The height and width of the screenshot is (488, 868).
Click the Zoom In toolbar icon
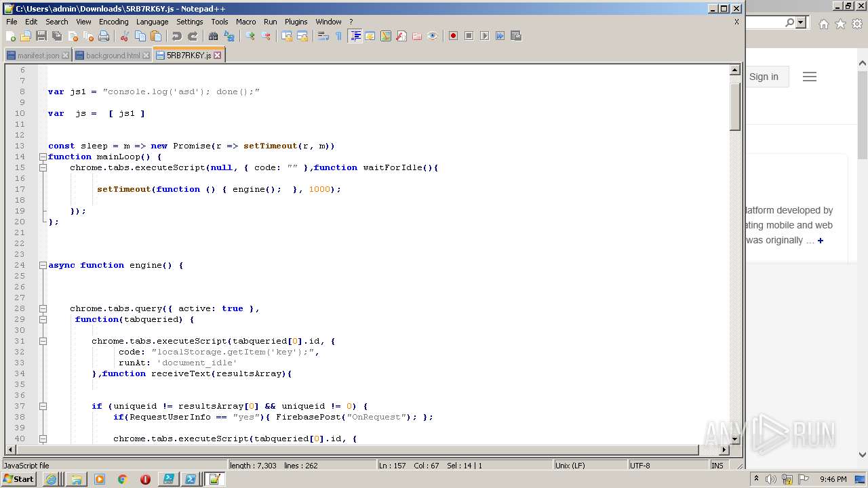[250, 36]
